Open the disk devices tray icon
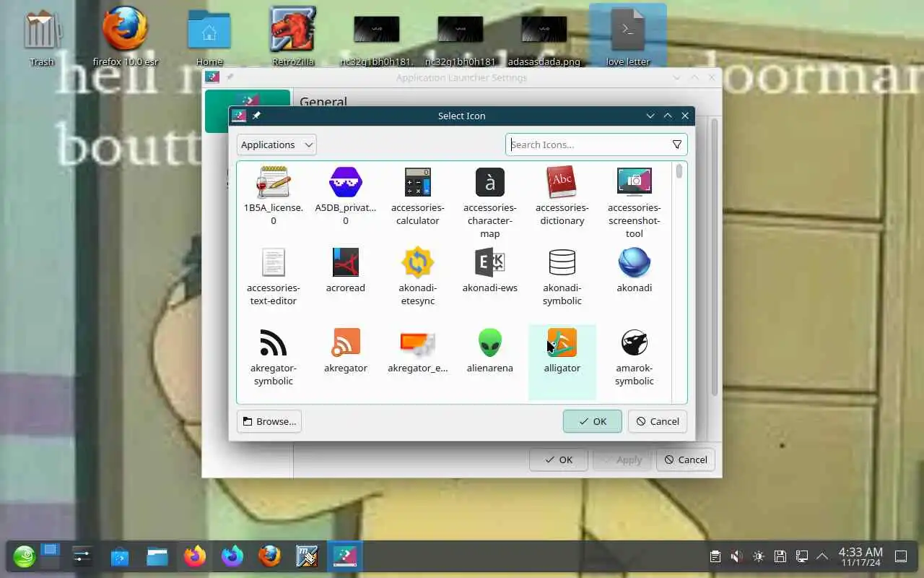 pyautogui.click(x=780, y=556)
